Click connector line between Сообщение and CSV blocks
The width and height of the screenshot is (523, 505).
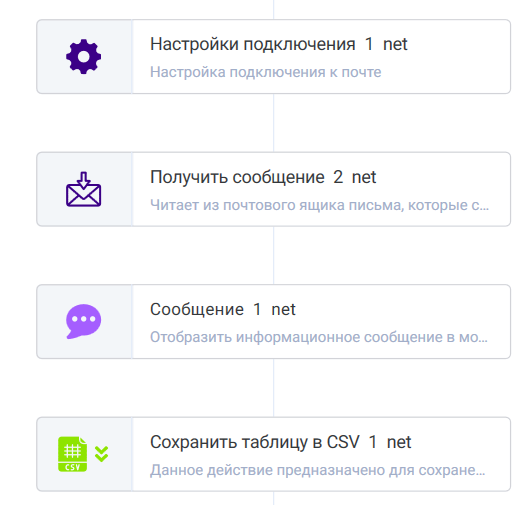(274, 388)
